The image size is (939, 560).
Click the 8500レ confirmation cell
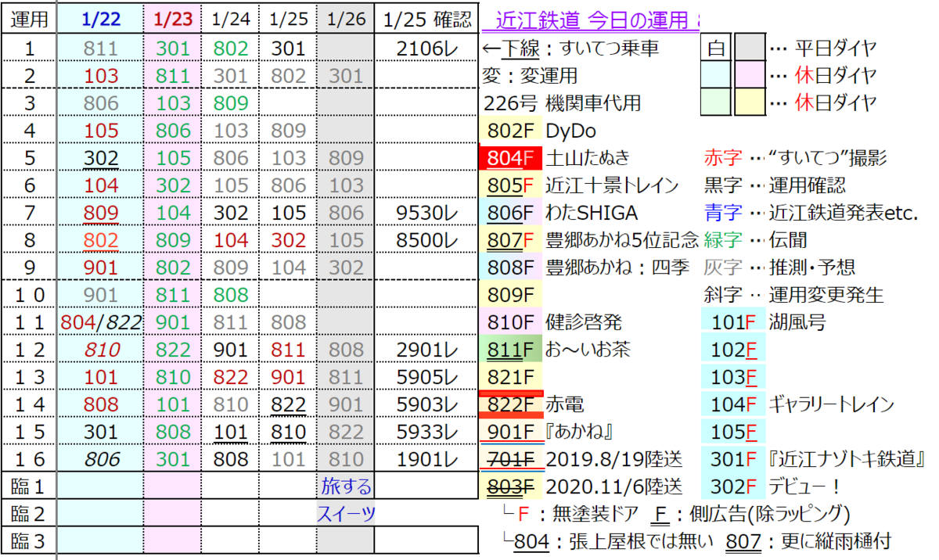pyautogui.click(x=427, y=240)
